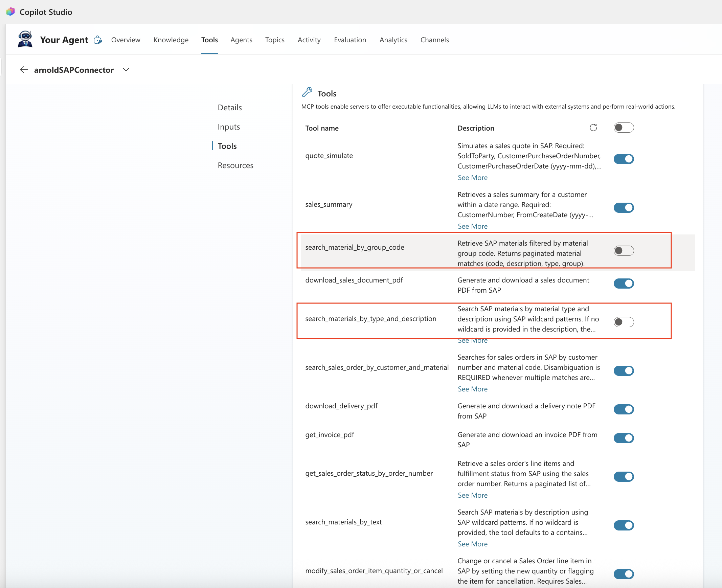Toggle the master switch for all tools
This screenshot has height=588, width=722.
tap(624, 128)
